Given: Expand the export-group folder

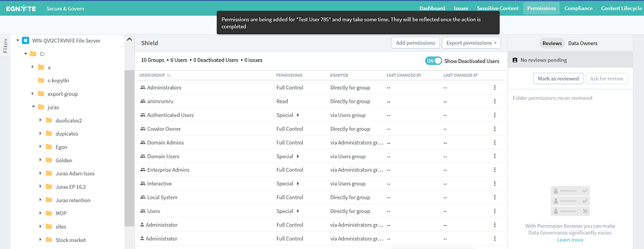Looking at the screenshot, I should 32,93.
